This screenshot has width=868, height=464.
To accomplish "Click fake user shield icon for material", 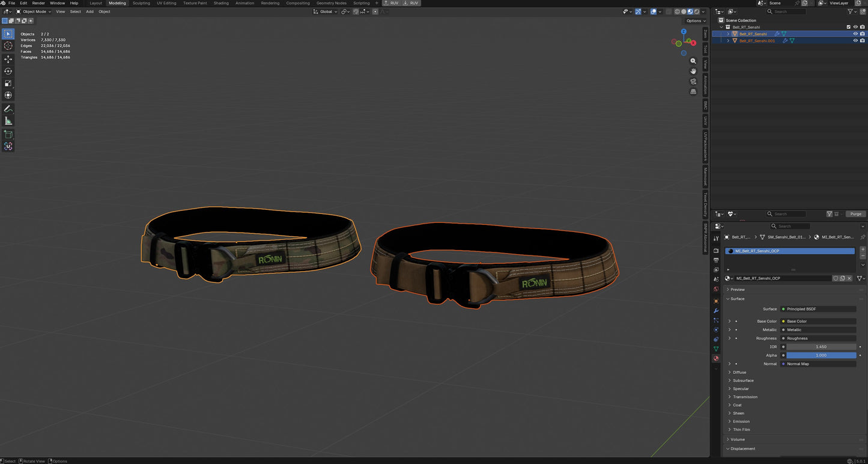I will pyautogui.click(x=836, y=278).
